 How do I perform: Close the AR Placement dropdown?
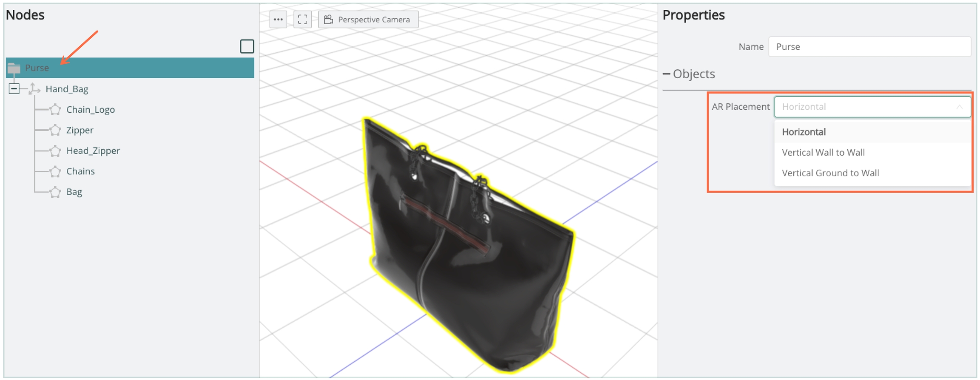tap(959, 107)
